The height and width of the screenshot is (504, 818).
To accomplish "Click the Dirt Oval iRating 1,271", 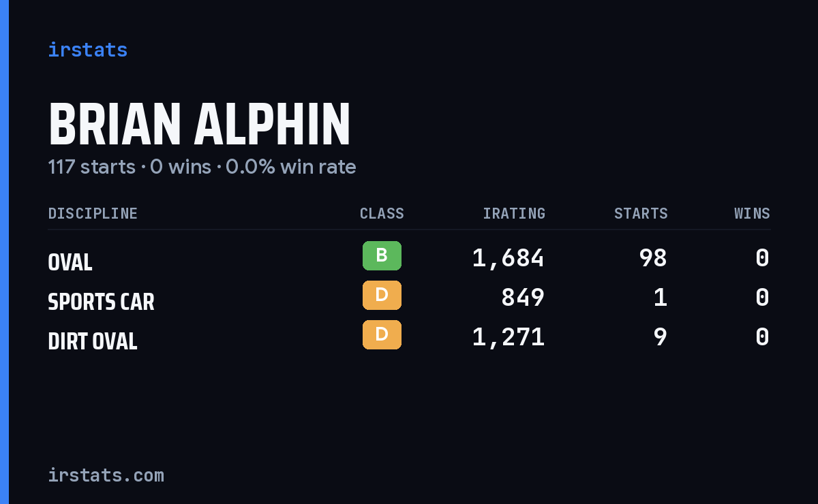I will [x=509, y=337].
